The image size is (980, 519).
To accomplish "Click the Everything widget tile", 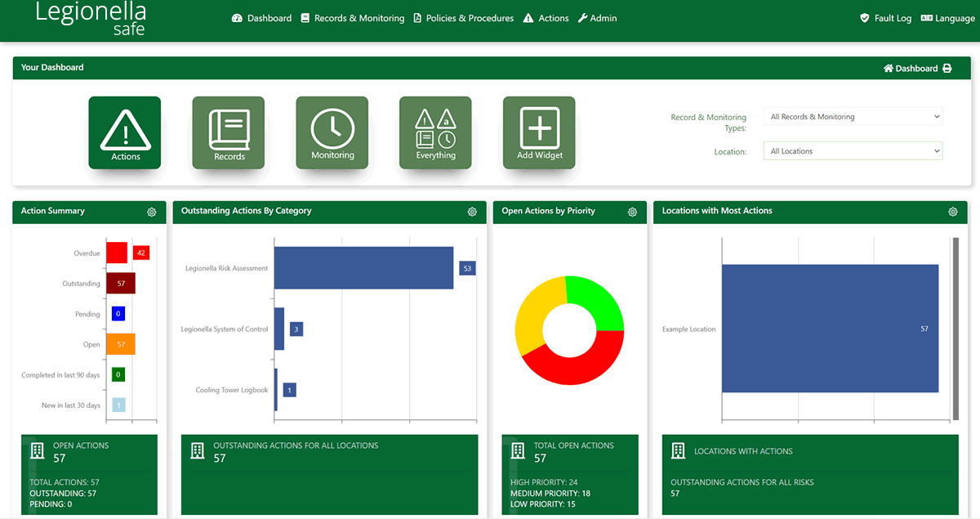I will point(435,132).
